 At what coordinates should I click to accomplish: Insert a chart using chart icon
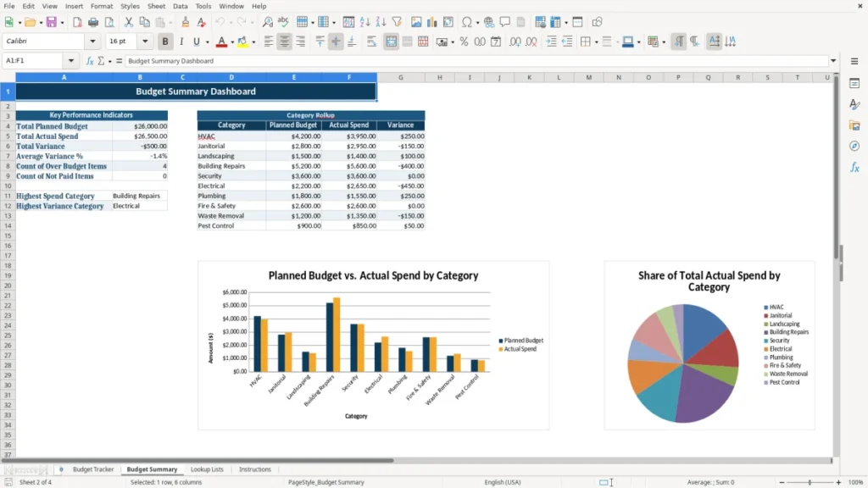(x=432, y=22)
